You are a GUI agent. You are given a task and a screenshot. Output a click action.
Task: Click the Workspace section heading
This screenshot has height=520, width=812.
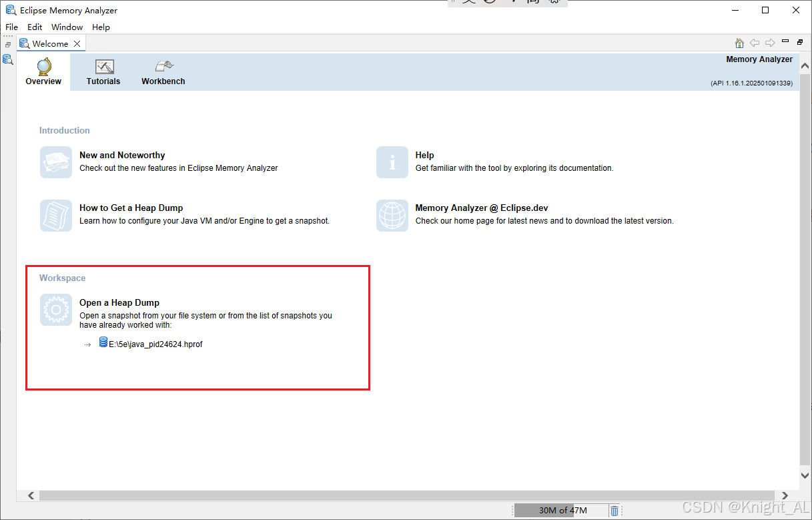62,278
